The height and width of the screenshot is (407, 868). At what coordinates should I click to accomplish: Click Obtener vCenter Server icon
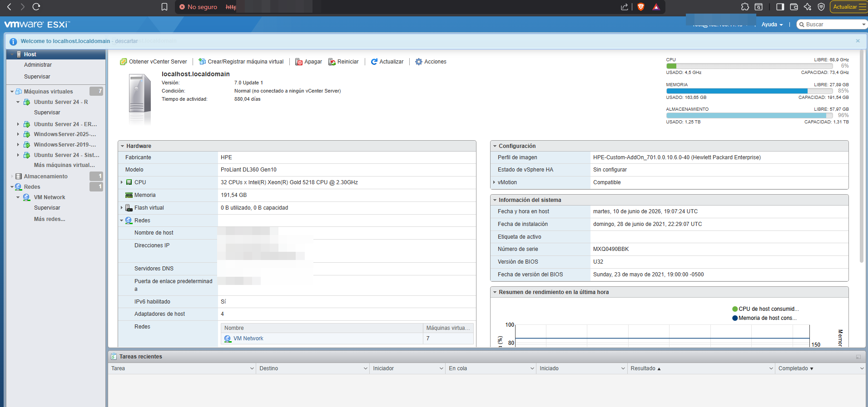pos(123,62)
